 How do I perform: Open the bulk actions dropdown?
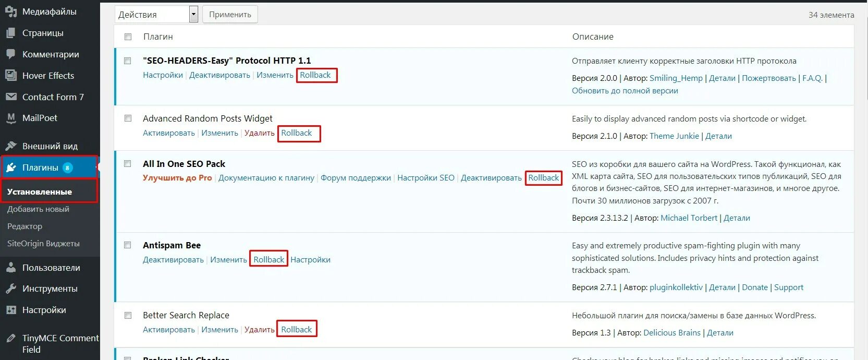[156, 15]
